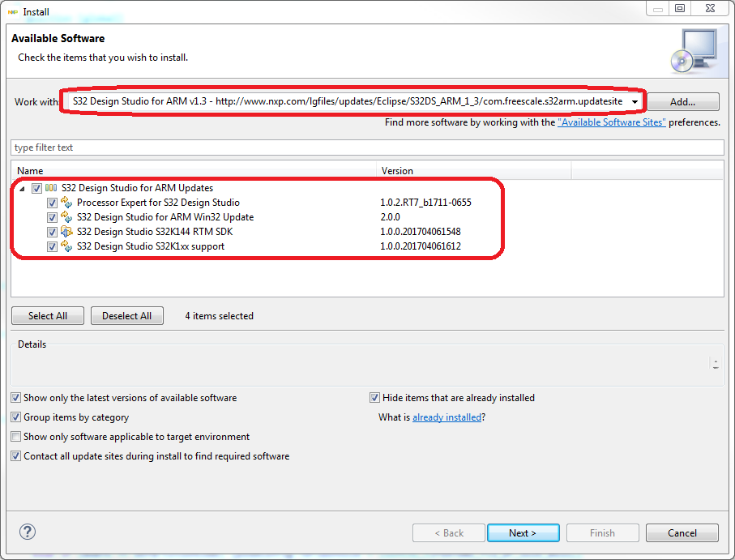This screenshot has width=735, height=560.
Task: Click the S32K144 RTM SDK feature icon
Action: pos(66,232)
